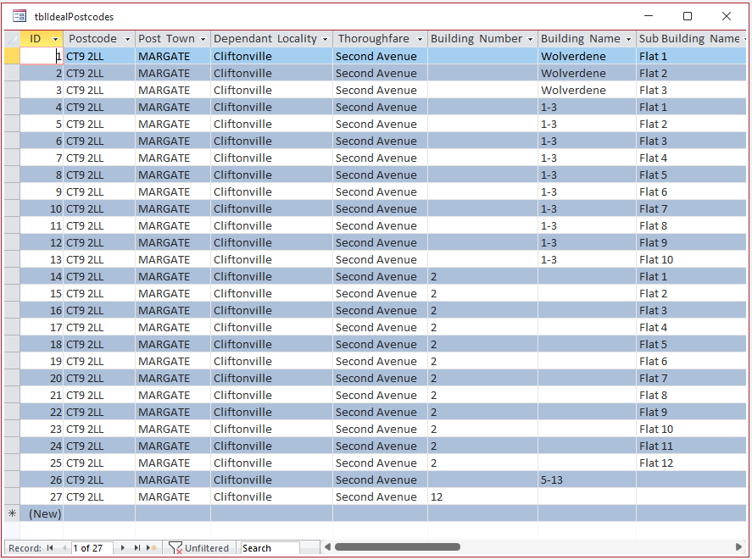This screenshot has height=560, width=752.
Task: Click the new record asterisk row selector
Action: pos(12,513)
